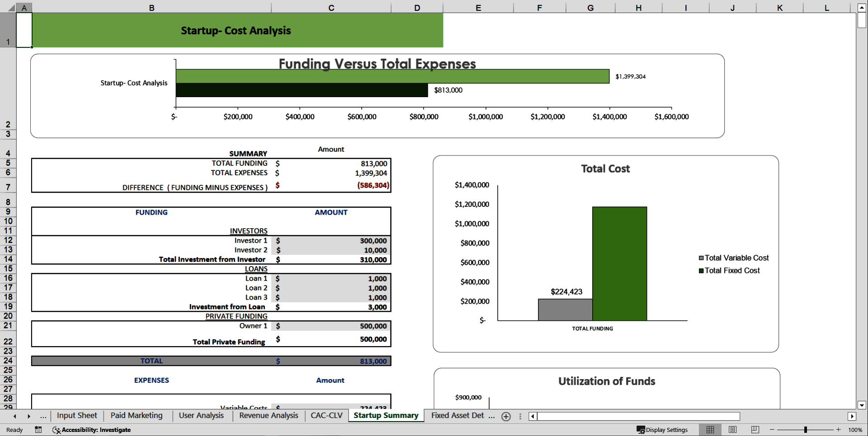This screenshot has height=436, width=868.
Task: Click Investment from Loan total 3,000
Action: pos(331,307)
